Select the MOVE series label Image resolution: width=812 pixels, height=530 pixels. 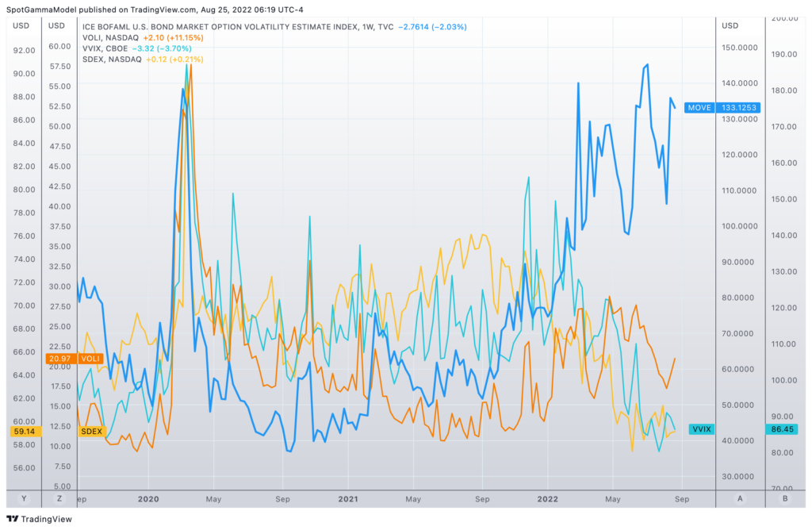(699, 108)
